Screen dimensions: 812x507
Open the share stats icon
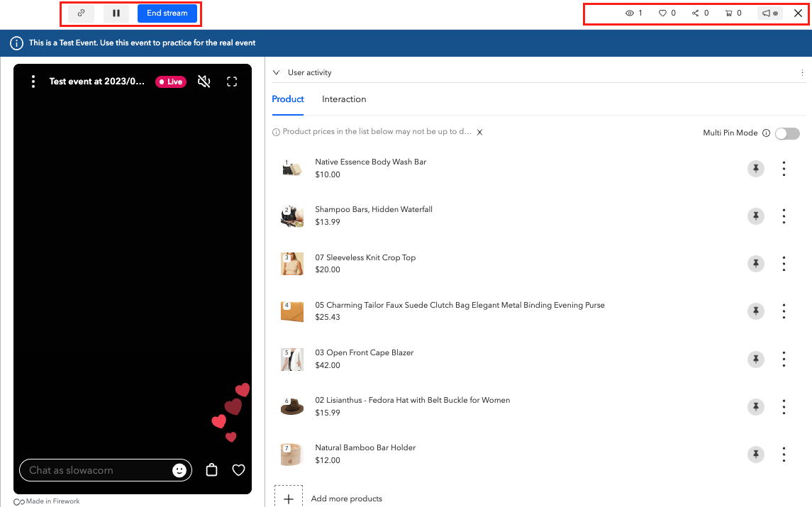point(697,13)
